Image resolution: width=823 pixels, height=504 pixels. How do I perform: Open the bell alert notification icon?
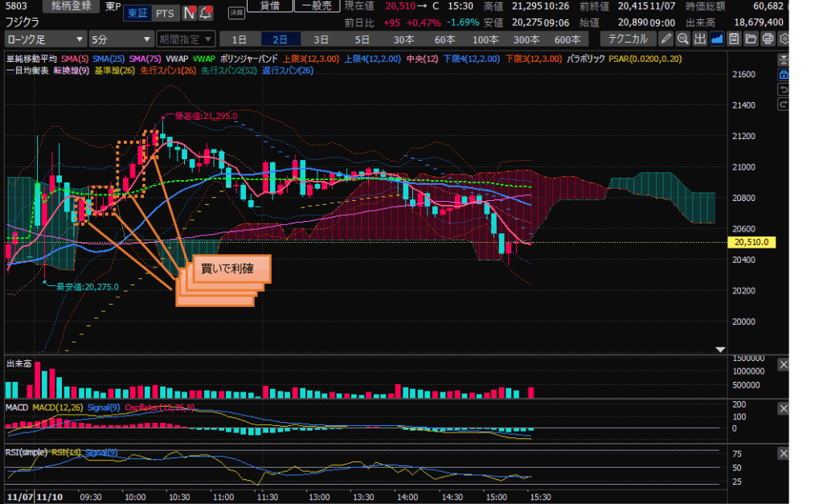click(x=206, y=13)
